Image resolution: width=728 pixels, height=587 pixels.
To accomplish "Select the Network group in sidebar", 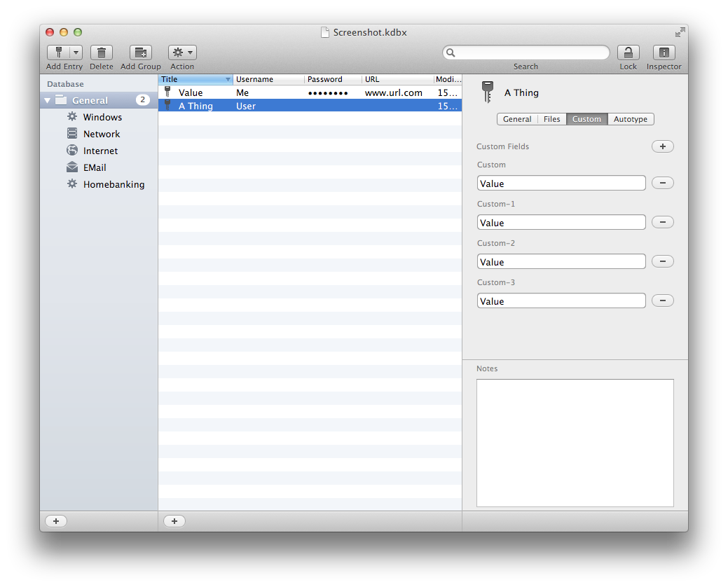I will [x=102, y=134].
